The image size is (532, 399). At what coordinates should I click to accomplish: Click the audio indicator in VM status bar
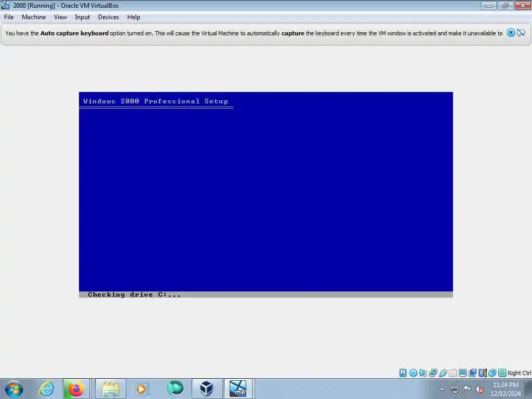pyautogui.click(x=423, y=373)
